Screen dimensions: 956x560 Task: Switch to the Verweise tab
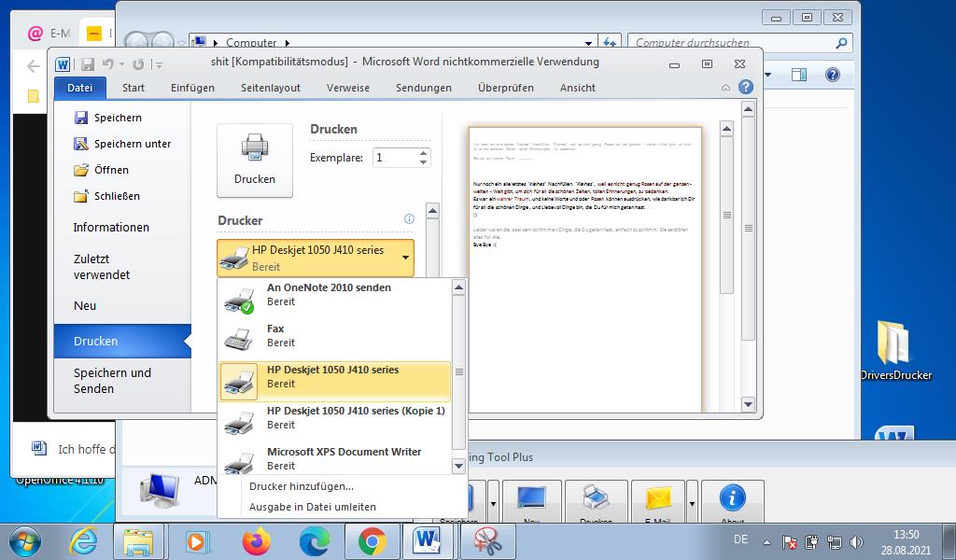(x=348, y=88)
